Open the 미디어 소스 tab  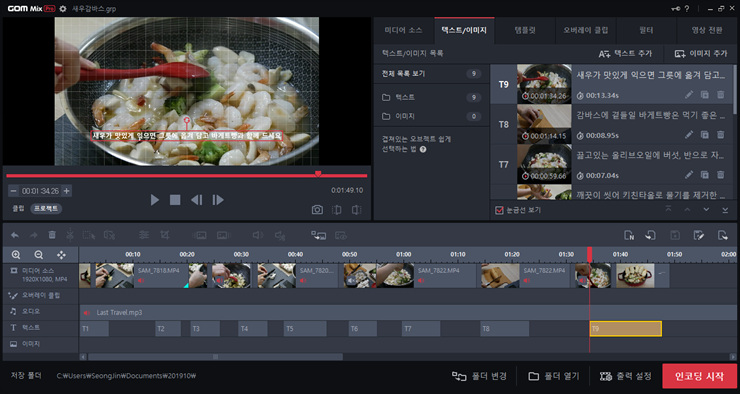[404, 30]
